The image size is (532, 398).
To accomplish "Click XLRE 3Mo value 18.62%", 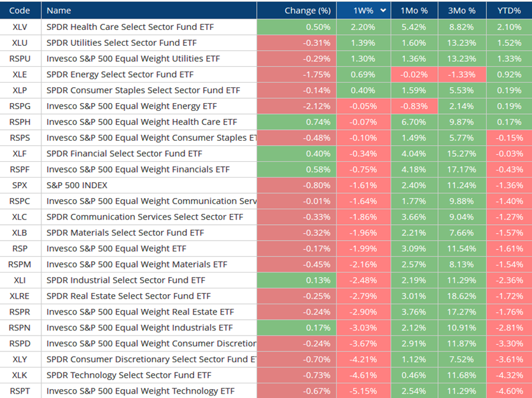I will (x=461, y=296).
